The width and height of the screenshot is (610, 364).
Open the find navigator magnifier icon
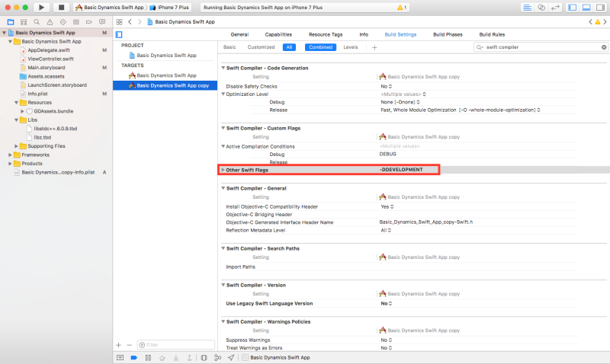click(x=37, y=22)
